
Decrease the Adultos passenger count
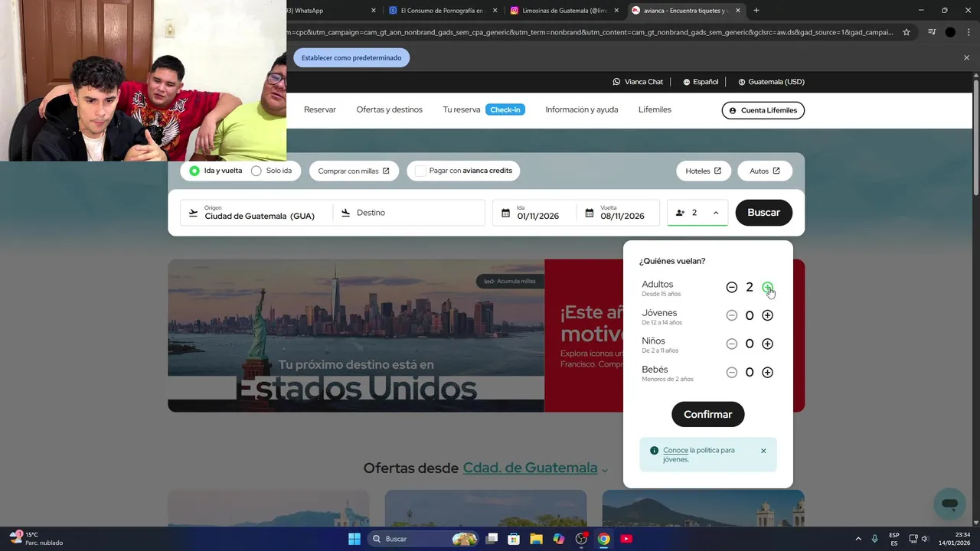pos(731,287)
